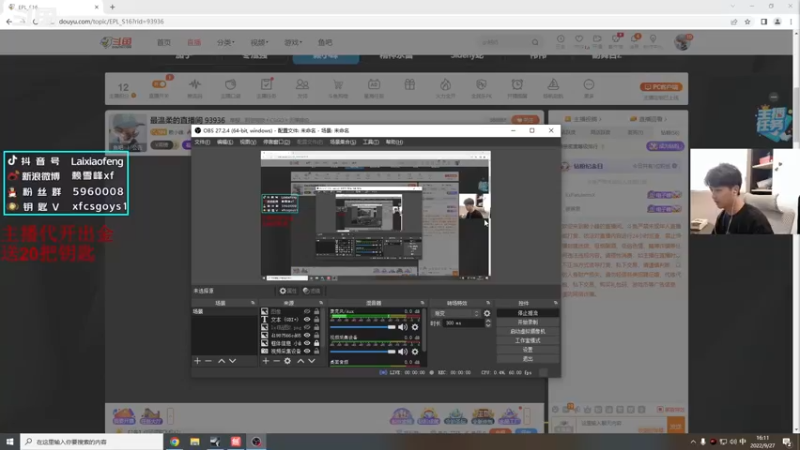Adjust the 视频采集设备 volume slider in mixer
This screenshot has width=800, height=450.
click(363, 352)
